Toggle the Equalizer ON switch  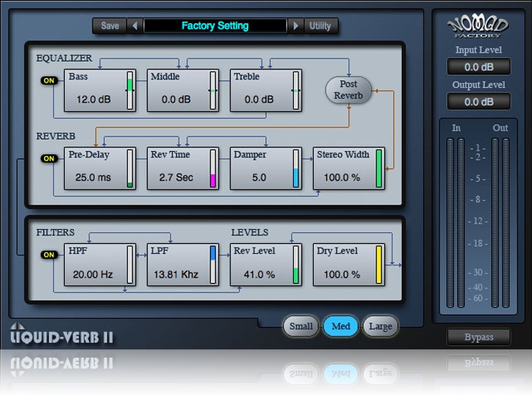point(50,80)
